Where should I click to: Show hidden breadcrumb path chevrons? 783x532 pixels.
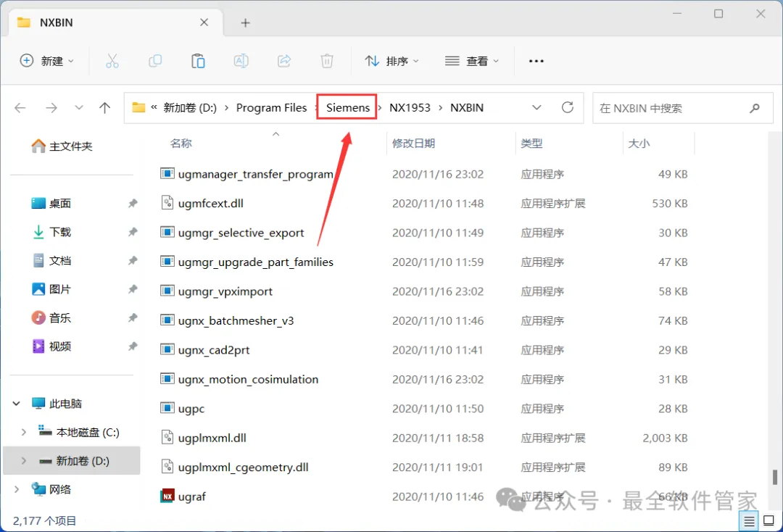[x=154, y=107]
